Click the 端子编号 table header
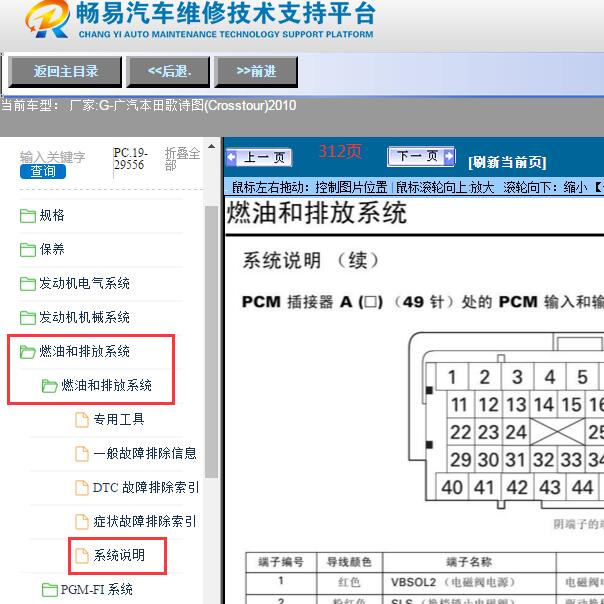Image resolution: width=604 pixels, height=604 pixels. [281, 562]
